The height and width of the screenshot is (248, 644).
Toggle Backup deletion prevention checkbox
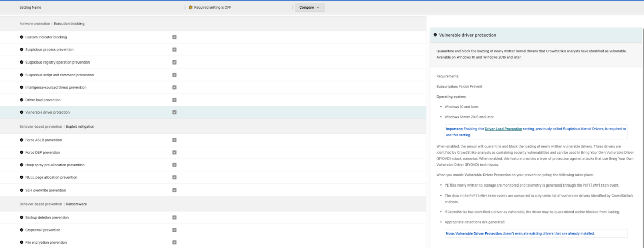coord(174,218)
